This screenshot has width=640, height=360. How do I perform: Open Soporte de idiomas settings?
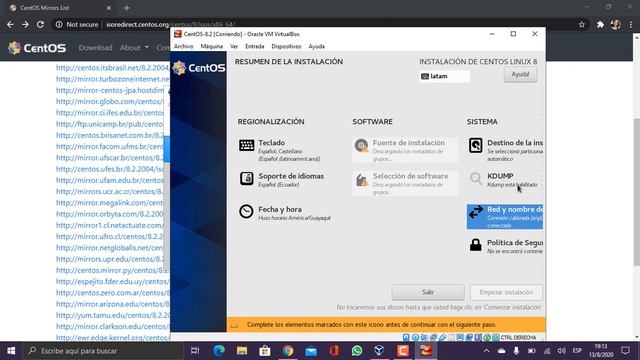tap(282, 180)
